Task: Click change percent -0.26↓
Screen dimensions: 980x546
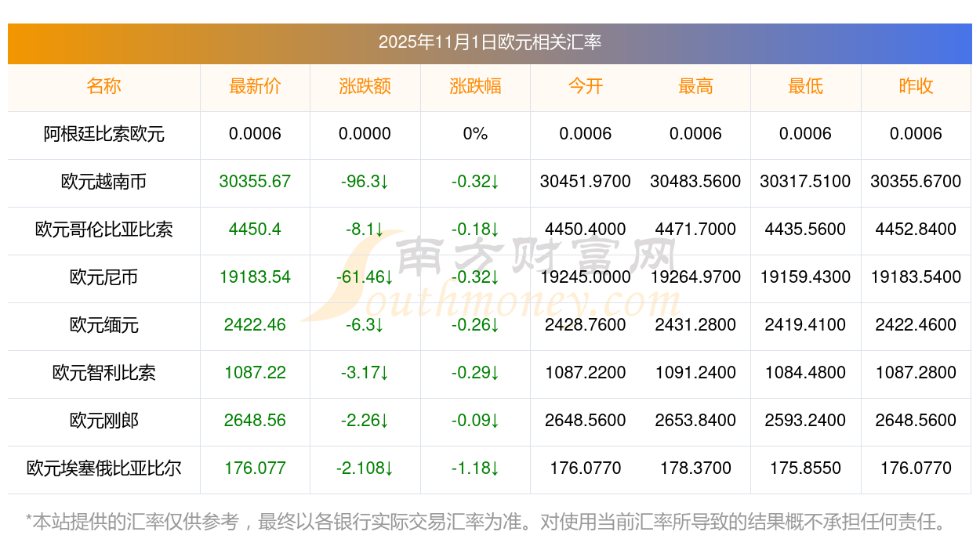Action: point(475,325)
